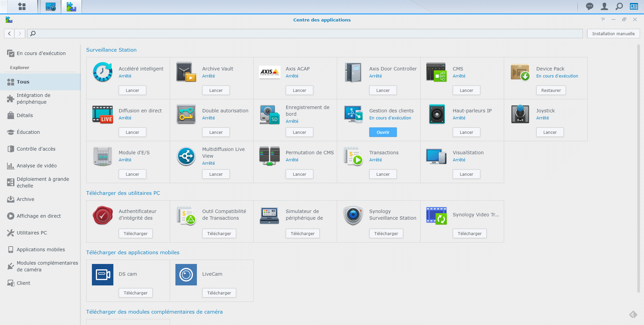644x325 pixels.
Task: Click Télécharger des modules complémentaires de caméra heading
Action: point(154,312)
